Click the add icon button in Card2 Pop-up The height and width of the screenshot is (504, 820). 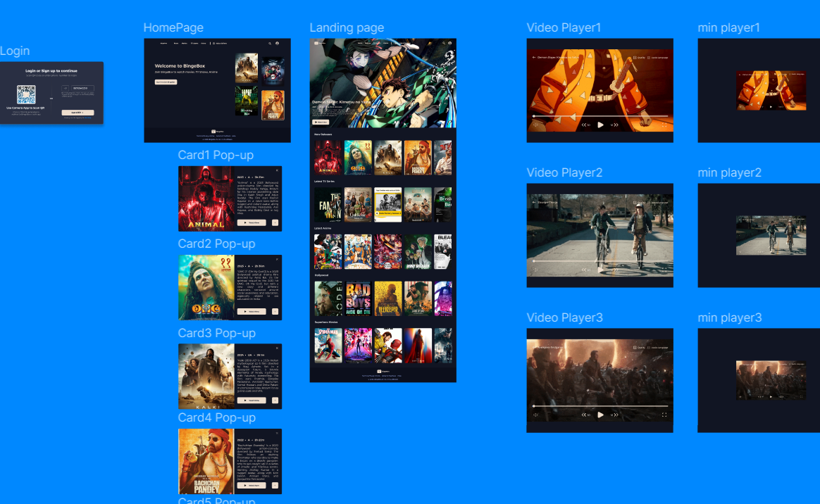click(x=275, y=311)
